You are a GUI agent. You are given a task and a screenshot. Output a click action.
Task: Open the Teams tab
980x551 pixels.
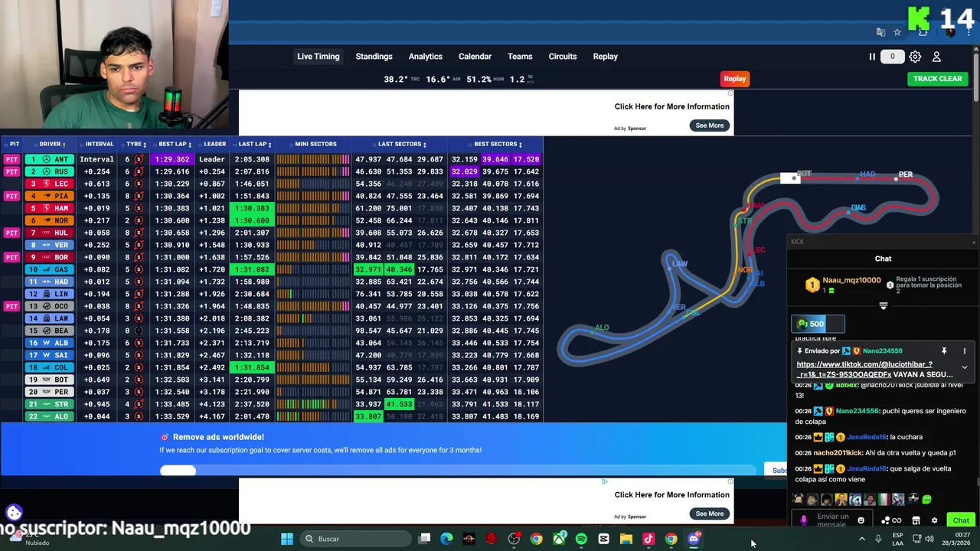click(x=519, y=57)
